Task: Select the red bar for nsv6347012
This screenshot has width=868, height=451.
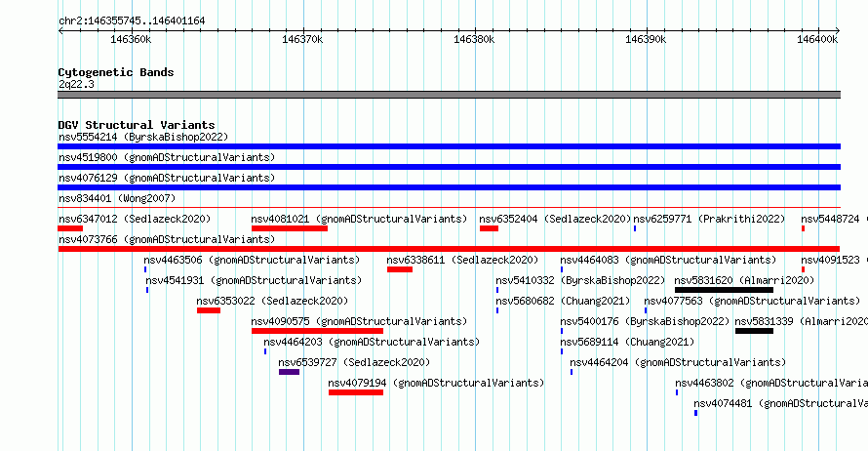Action: tap(70, 228)
